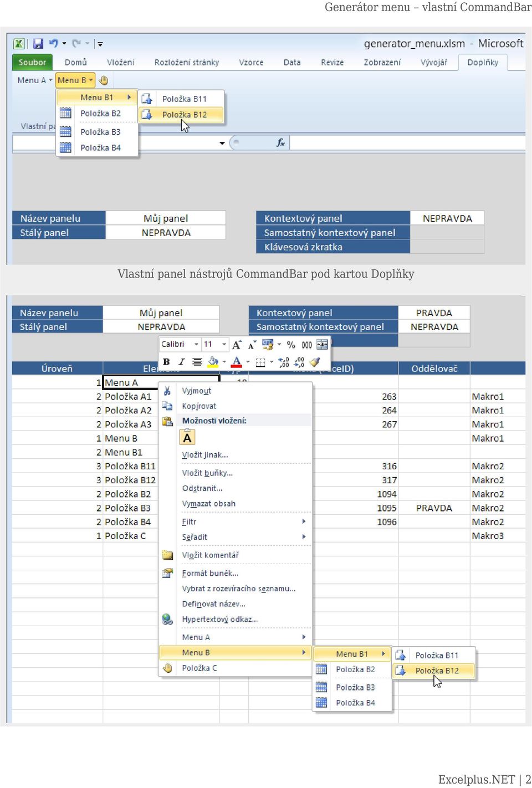Choose Položka B12 in the ribbon Menu B1 submenu
The height and width of the screenshot is (788, 532).
(x=181, y=115)
